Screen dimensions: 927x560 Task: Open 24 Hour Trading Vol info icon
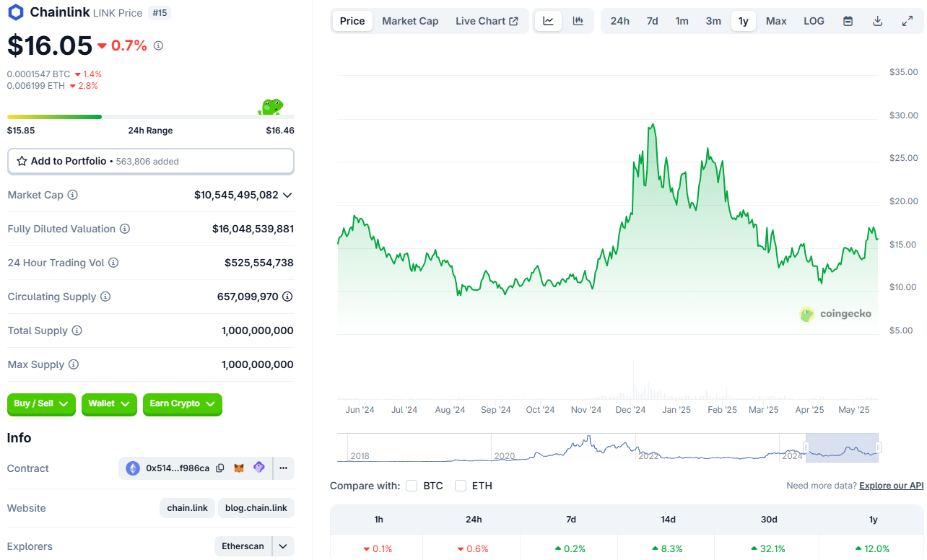[x=113, y=263]
